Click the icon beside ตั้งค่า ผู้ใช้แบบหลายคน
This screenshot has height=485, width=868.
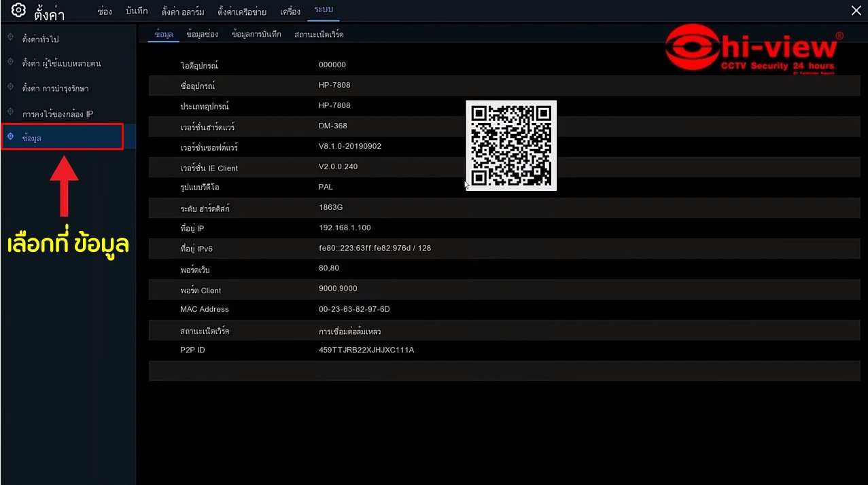click(10, 62)
